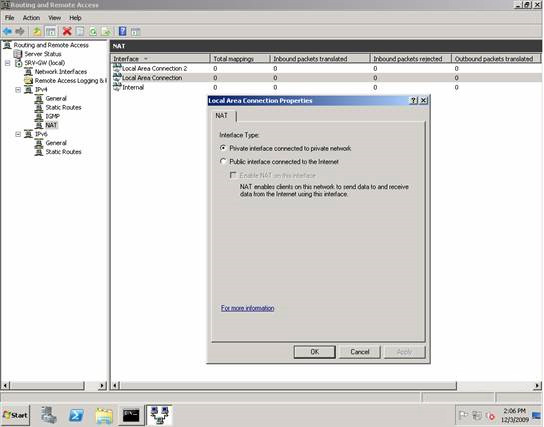Click the dialog's question mark help button
This screenshot has width=544, height=427.
click(414, 101)
